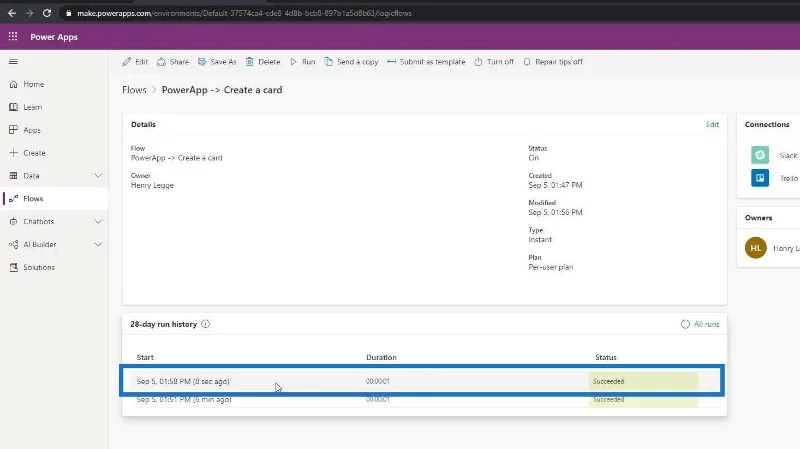Open the AI Builder navigation item
The width and height of the screenshot is (800, 449).
click(54, 244)
